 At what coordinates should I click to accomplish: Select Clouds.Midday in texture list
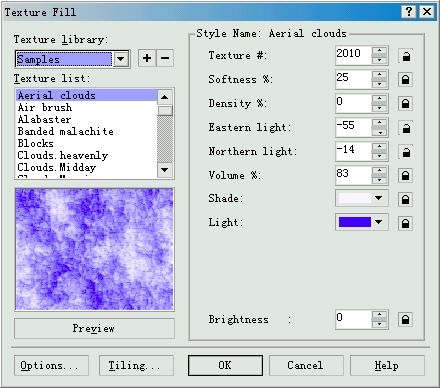[86, 167]
